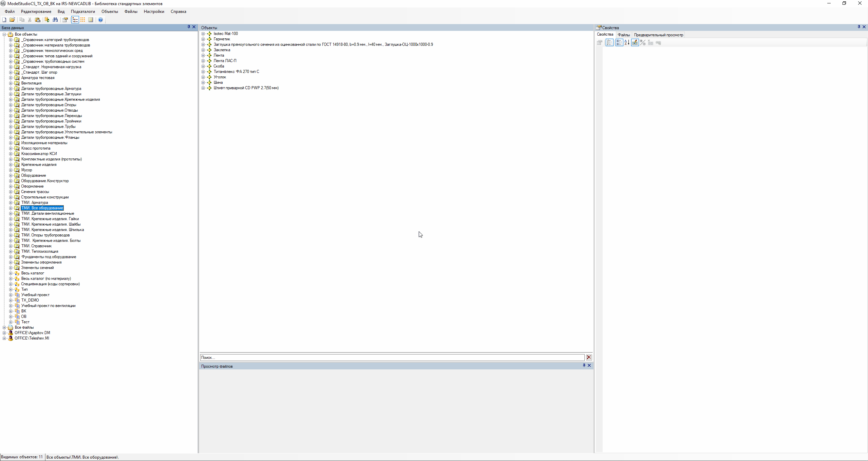Open the Подкаталоги menu
The image size is (868, 461).
click(83, 12)
